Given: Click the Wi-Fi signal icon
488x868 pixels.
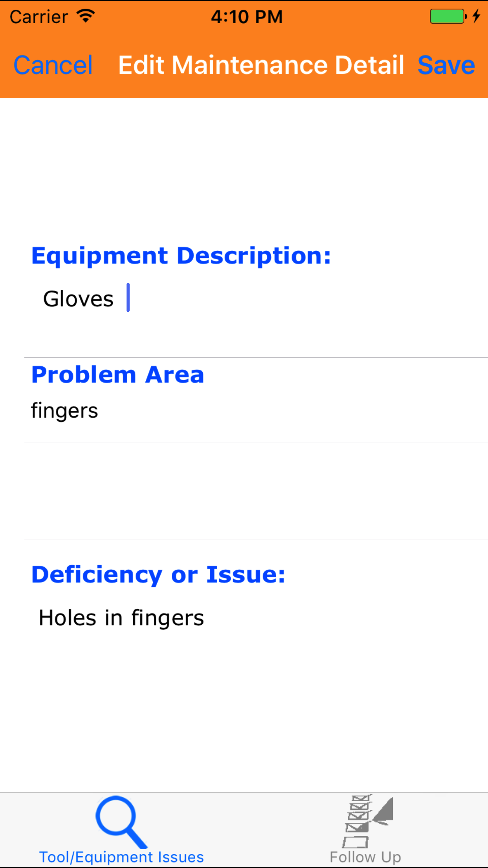Looking at the screenshot, I should [86, 16].
